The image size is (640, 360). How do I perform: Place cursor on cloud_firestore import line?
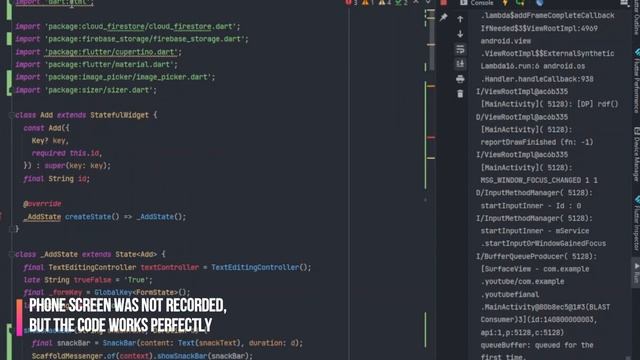pyautogui.click(x=128, y=27)
